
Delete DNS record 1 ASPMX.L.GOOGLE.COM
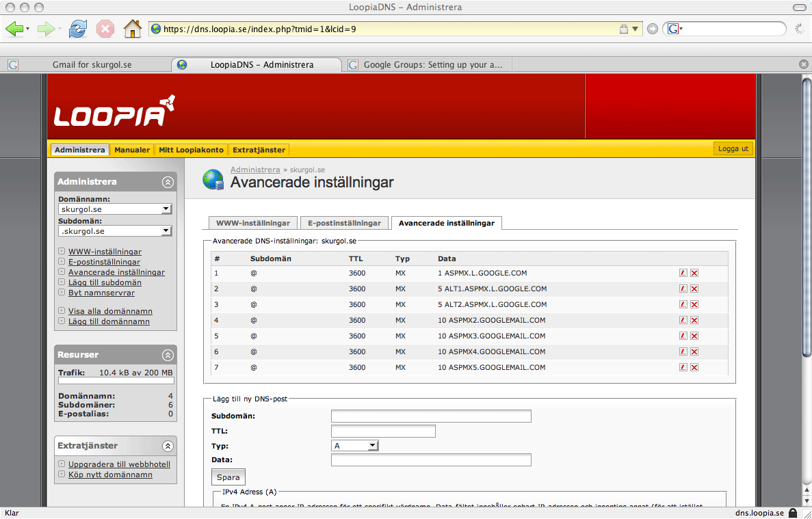click(x=694, y=274)
